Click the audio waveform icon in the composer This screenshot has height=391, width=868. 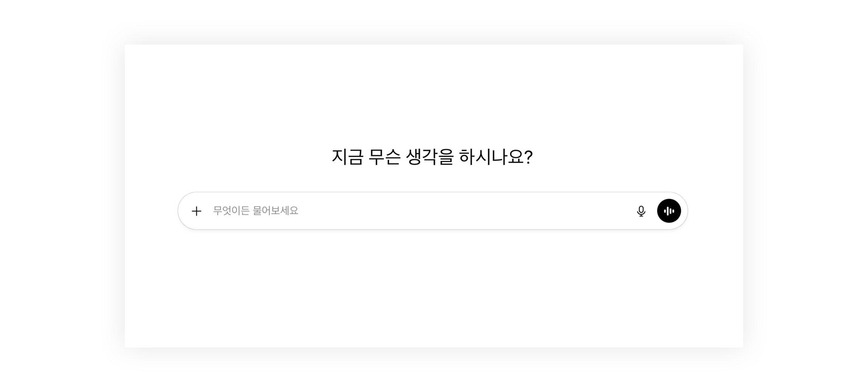[x=669, y=211]
